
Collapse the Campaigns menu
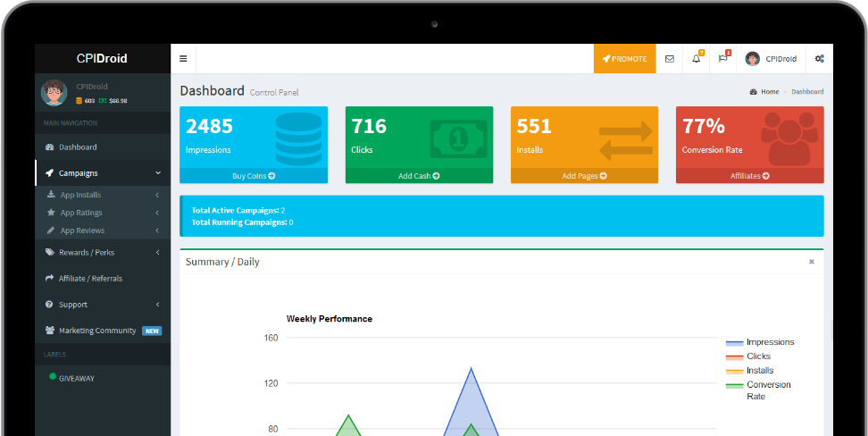(103, 172)
